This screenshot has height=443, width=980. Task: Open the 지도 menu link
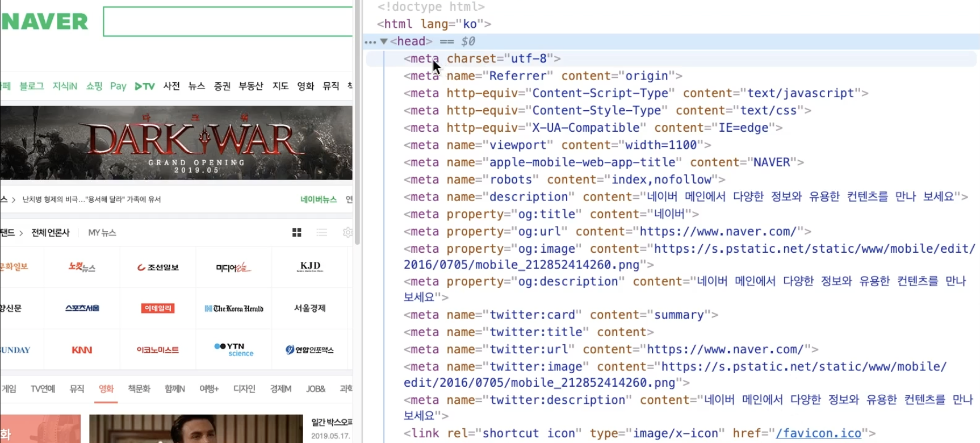click(x=280, y=86)
